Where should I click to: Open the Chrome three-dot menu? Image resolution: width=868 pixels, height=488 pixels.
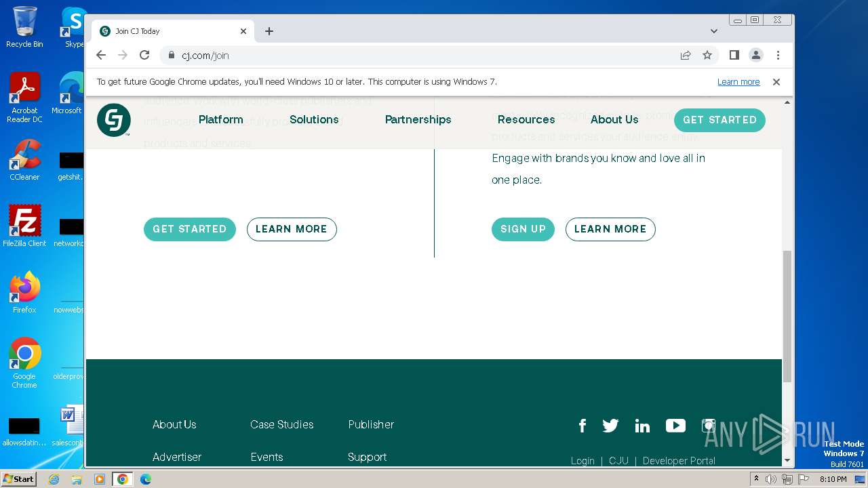click(778, 55)
